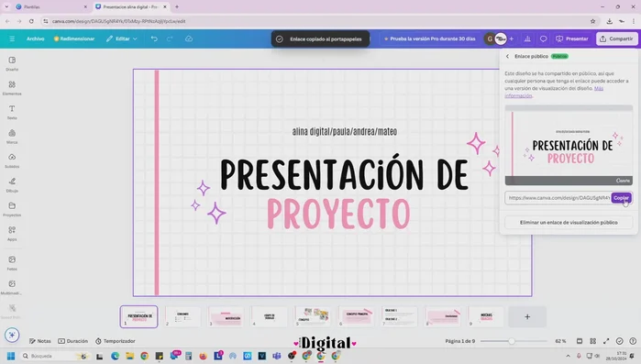This screenshot has width=641, height=364.
Task: Click the shared design preview thumbnail
Action: pos(569,146)
